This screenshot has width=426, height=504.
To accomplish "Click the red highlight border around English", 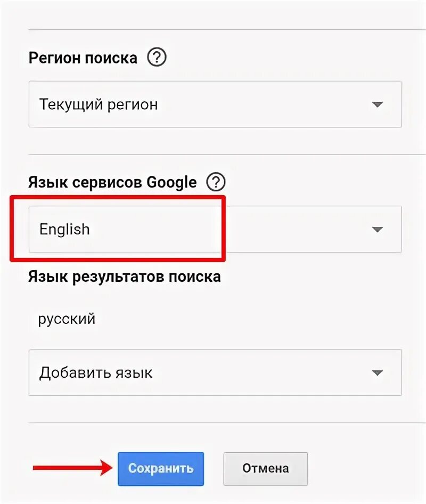I will tap(117, 197).
